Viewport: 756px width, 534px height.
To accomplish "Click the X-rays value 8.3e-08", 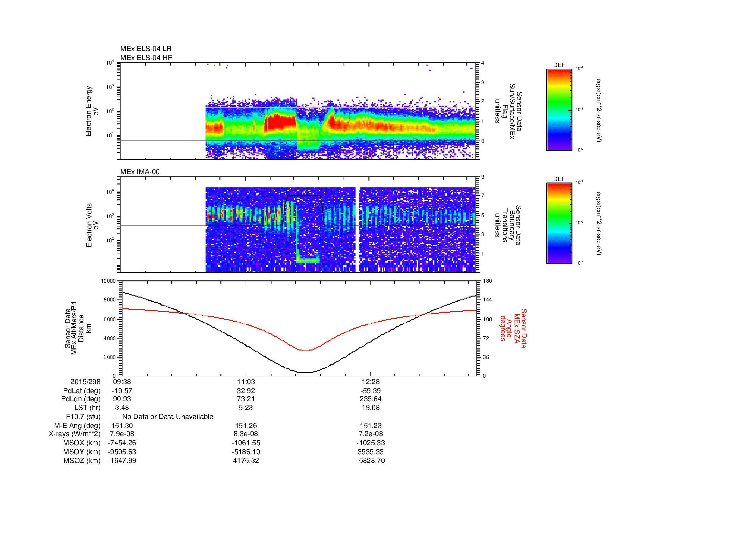I will point(246,434).
